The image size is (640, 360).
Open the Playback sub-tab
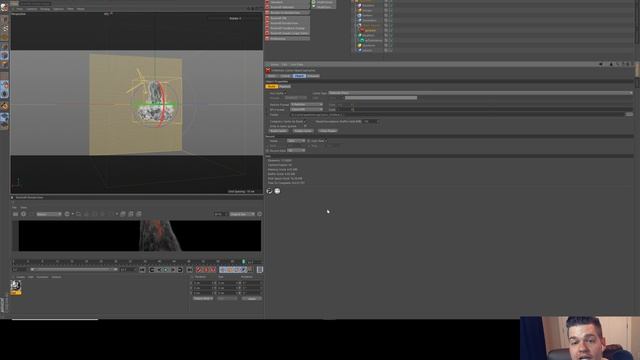pyautogui.click(x=285, y=87)
